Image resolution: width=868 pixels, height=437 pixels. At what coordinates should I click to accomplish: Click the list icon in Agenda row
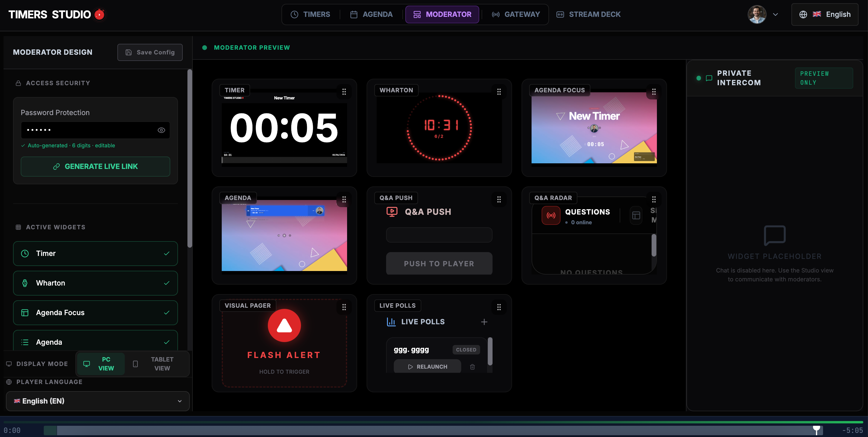25,342
